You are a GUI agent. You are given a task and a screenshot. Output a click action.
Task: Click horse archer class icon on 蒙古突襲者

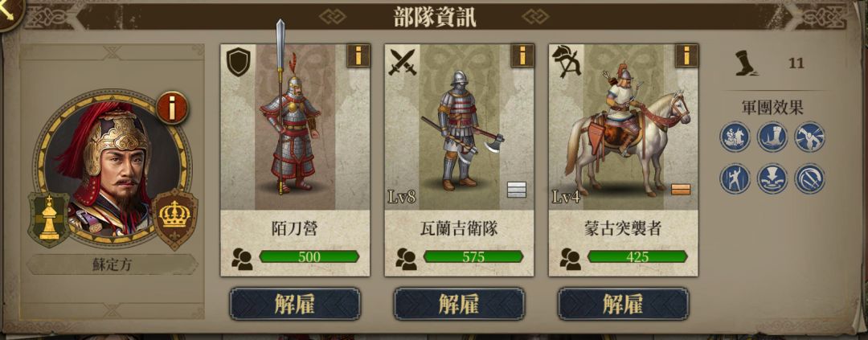point(567,61)
